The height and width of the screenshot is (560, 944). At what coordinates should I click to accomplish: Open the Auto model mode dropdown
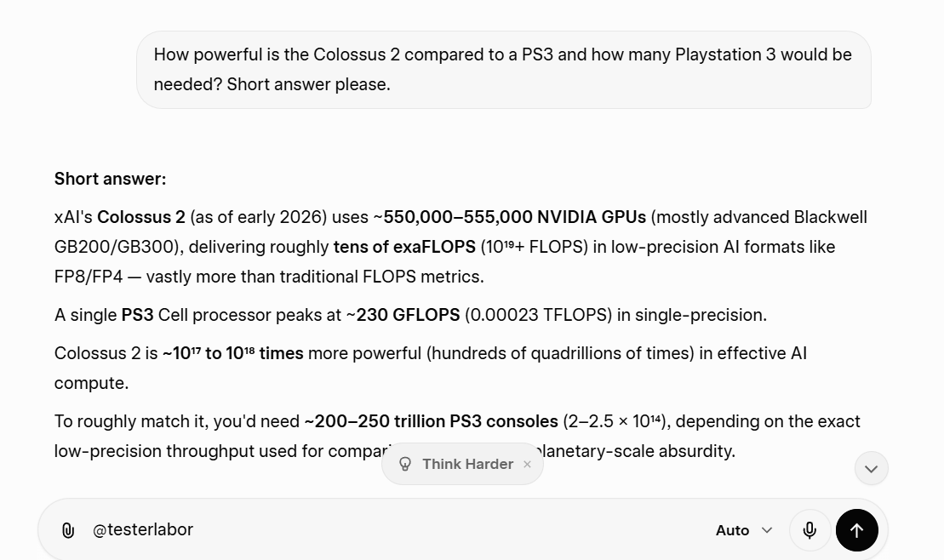click(x=743, y=530)
